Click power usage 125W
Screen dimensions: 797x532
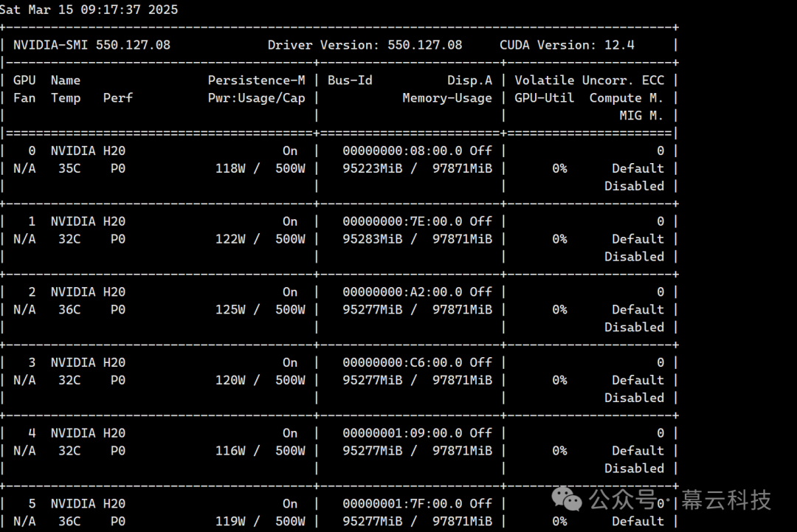[230, 310]
